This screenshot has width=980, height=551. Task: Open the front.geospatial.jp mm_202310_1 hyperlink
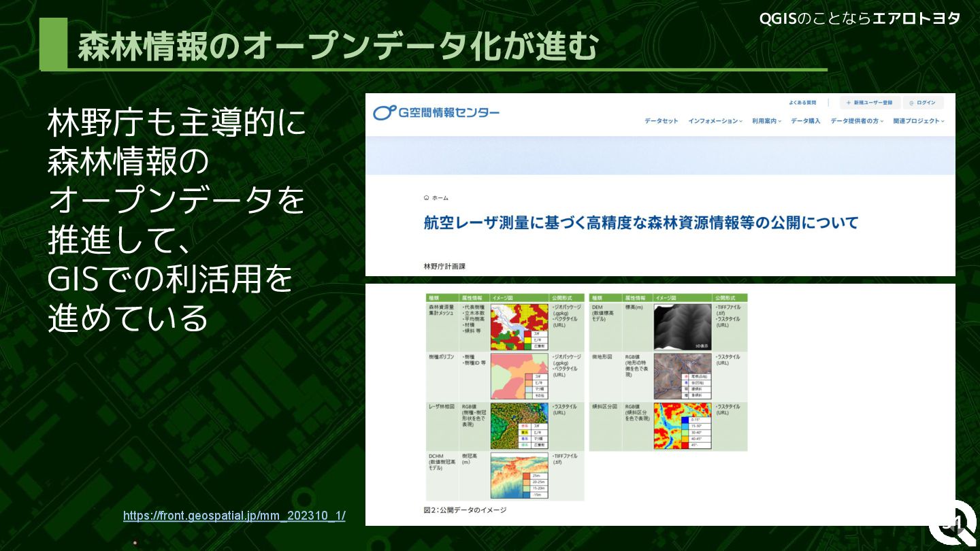(234, 516)
